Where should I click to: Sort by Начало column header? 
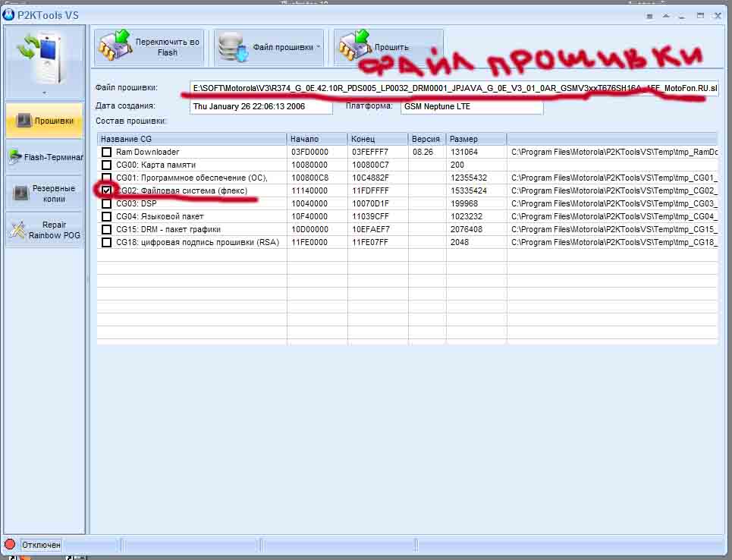tap(317, 139)
